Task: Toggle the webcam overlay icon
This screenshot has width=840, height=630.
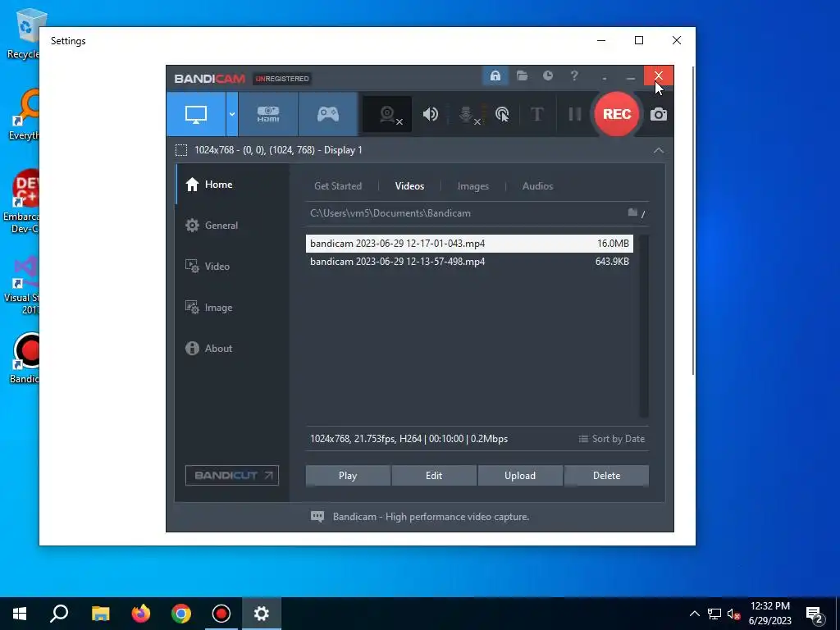Action: point(387,114)
